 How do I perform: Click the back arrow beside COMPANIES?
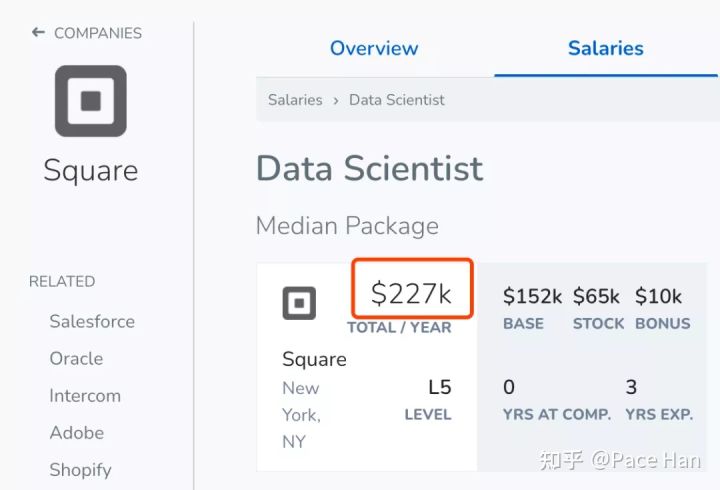(38, 33)
